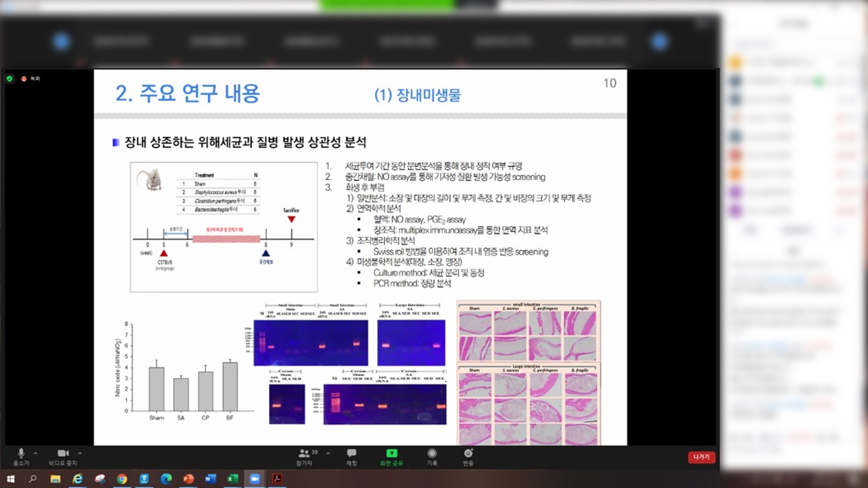
Task: Open Adobe Acrobat from the taskbar
Action: (x=277, y=479)
